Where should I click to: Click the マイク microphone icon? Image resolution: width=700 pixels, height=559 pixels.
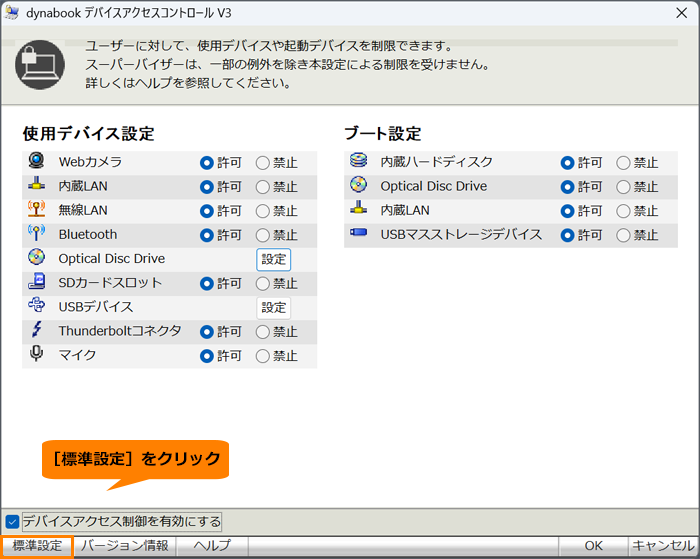click(36, 354)
